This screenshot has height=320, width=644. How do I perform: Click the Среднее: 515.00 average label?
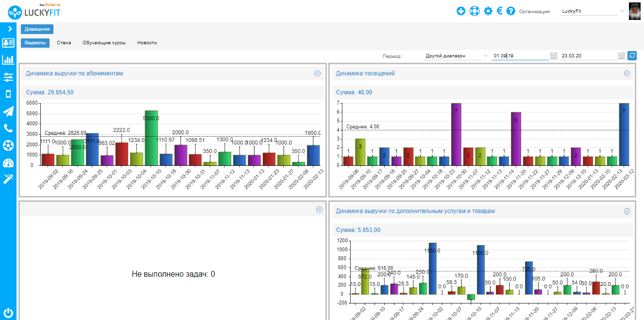point(374,268)
